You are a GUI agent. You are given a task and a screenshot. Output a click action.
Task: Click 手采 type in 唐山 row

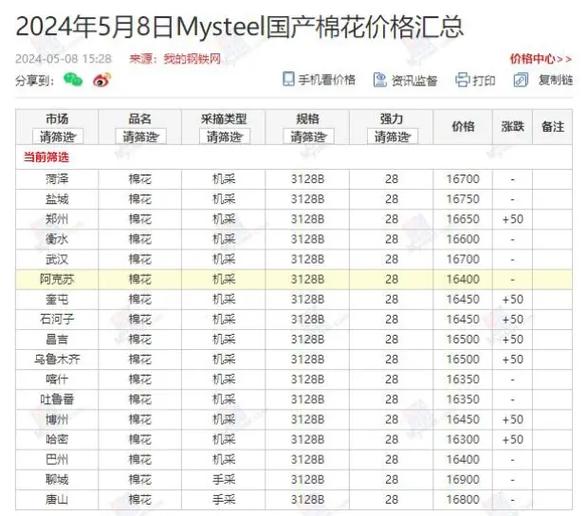point(224,500)
